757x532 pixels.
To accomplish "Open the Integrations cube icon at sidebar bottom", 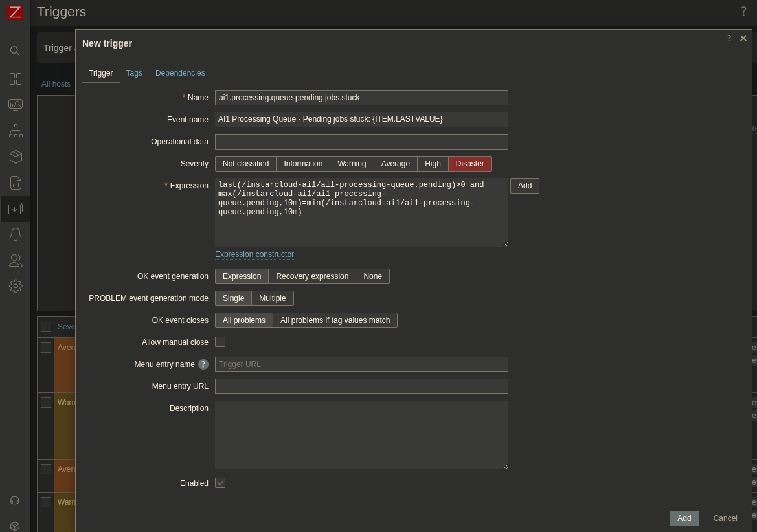I will pyautogui.click(x=15, y=526).
